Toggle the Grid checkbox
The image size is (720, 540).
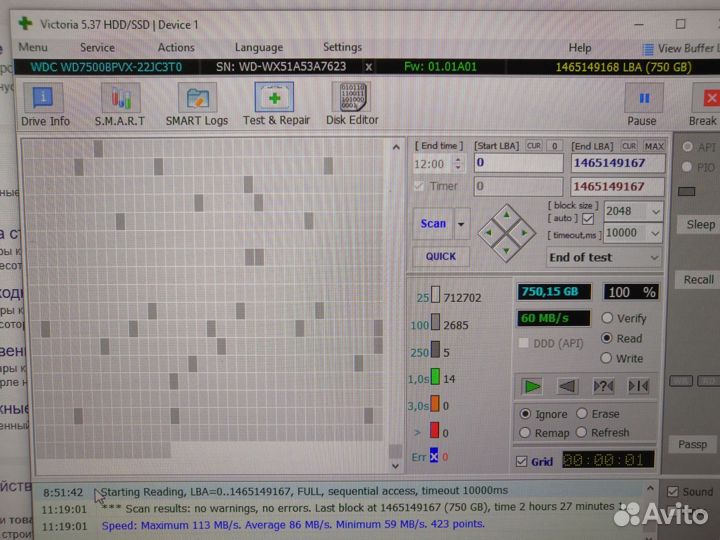[x=522, y=462]
